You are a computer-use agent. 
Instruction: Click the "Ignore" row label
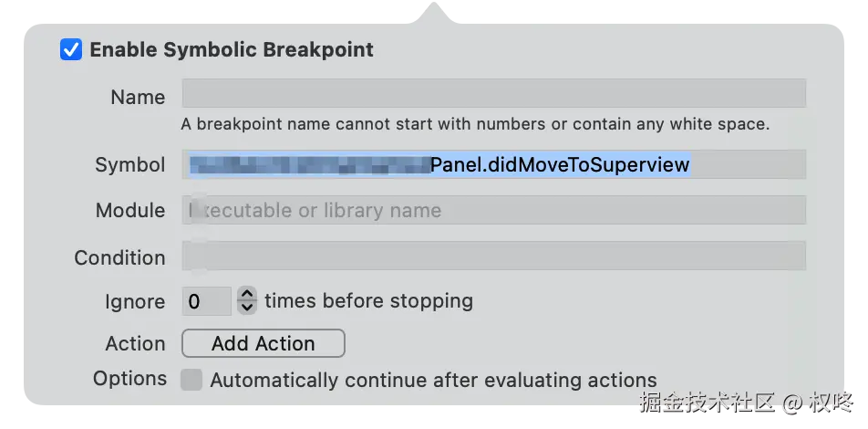[135, 302]
